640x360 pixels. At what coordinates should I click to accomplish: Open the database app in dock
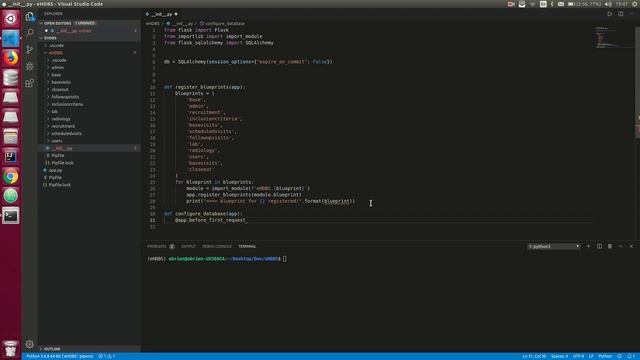11,78
